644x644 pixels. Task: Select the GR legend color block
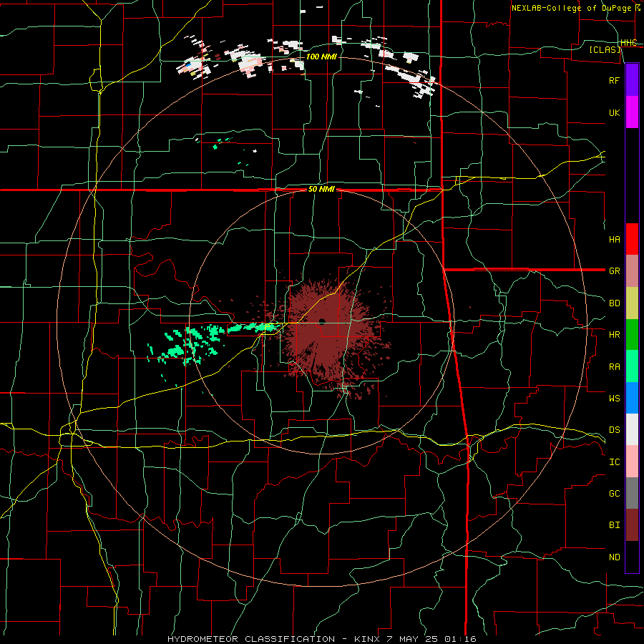(632, 271)
